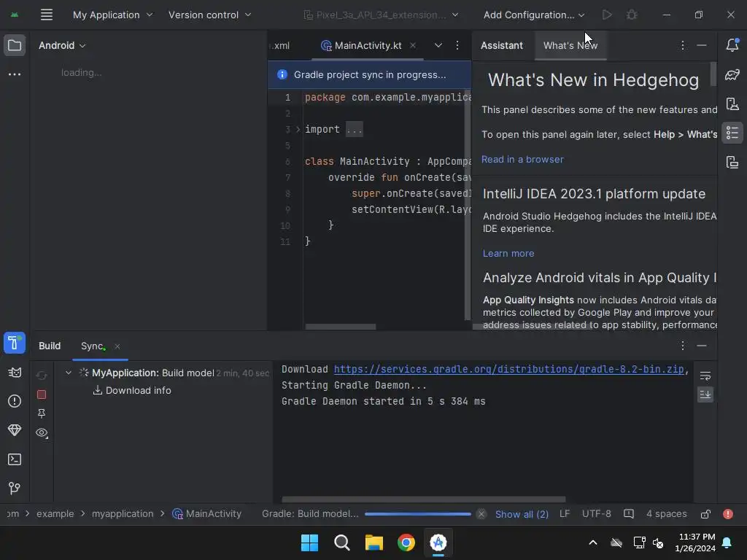The width and height of the screenshot is (747, 560).
Task: Expand the My Application project dropdown
Action: [x=113, y=15]
